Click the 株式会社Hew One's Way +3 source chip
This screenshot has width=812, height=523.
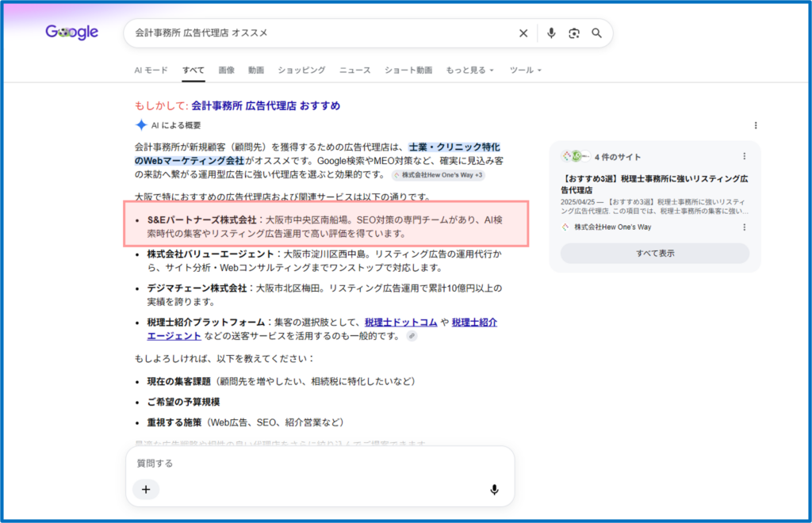pyautogui.click(x=438, y=175)
